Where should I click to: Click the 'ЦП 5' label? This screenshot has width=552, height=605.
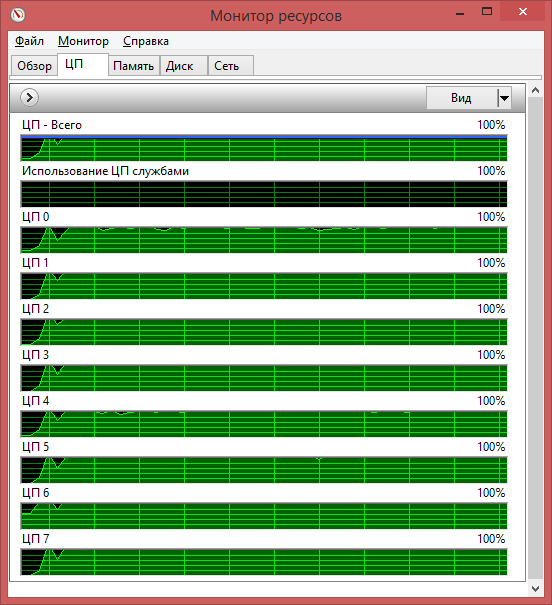(35, 446)
